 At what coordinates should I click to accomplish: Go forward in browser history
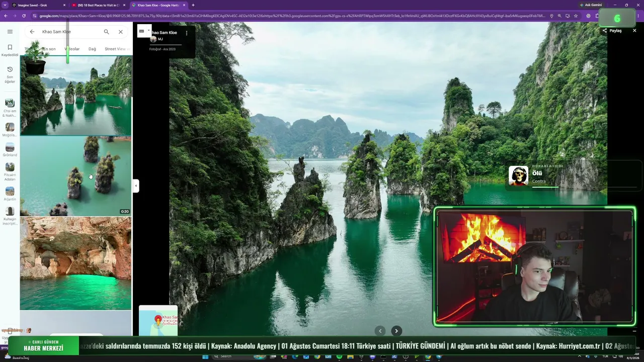point(15,16)
